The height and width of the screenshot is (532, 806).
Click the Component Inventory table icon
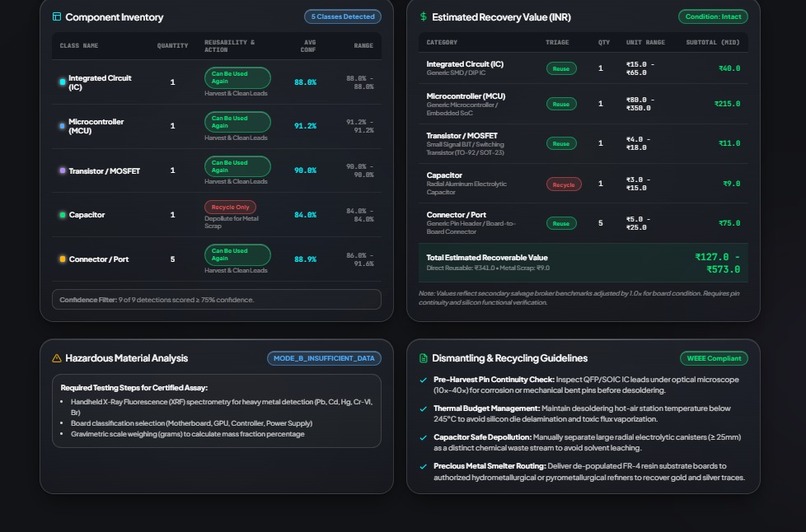click(57, 17)
